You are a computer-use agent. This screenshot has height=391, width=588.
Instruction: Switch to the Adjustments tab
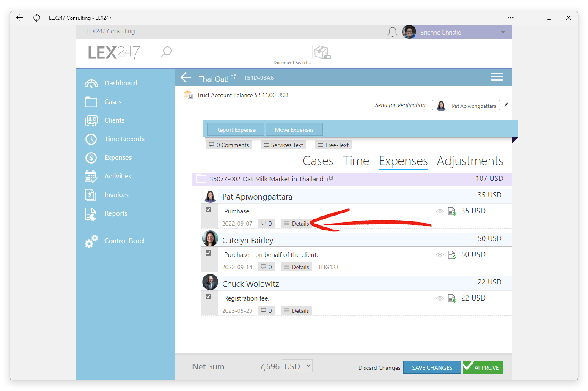click(470, 161)
